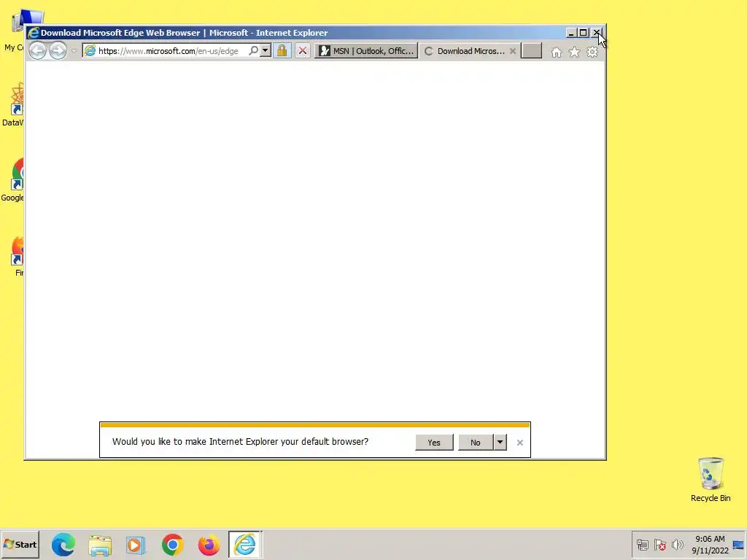The width and height of the screenshot is (747, 560).
Task: Expand the No button dropdown arrow
Action: point(500,443)
